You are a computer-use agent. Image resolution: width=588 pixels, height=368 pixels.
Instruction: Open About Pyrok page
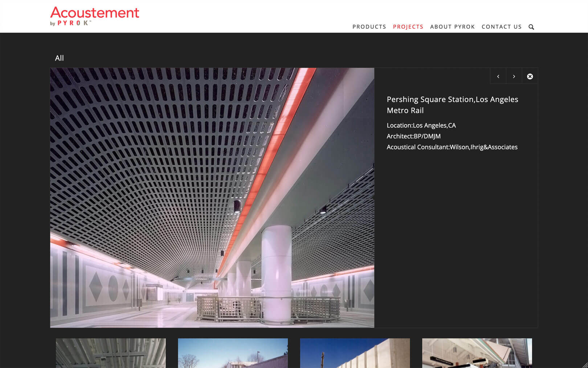click(452, 27)
